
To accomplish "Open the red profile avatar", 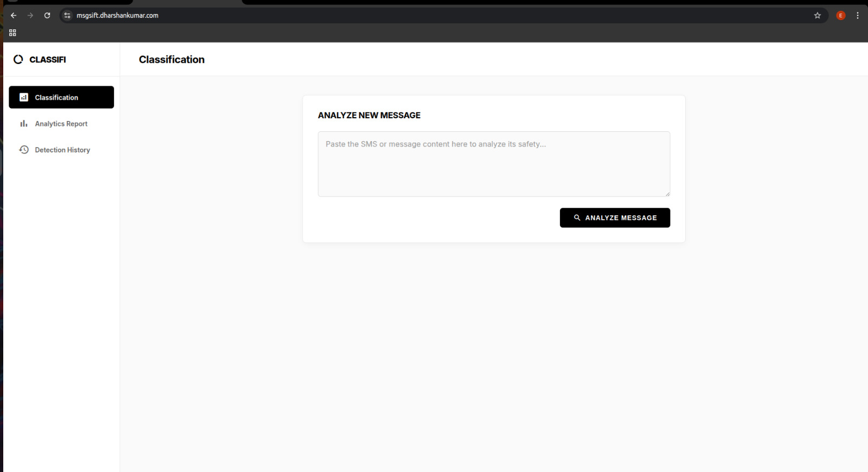I will [841, 15].
